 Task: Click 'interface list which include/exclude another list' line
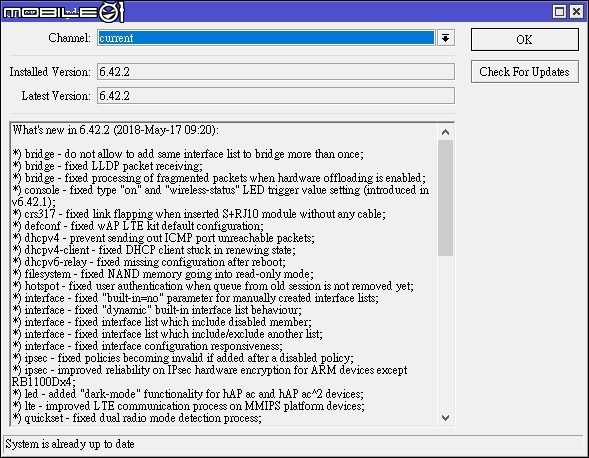[x=167, y=334]
